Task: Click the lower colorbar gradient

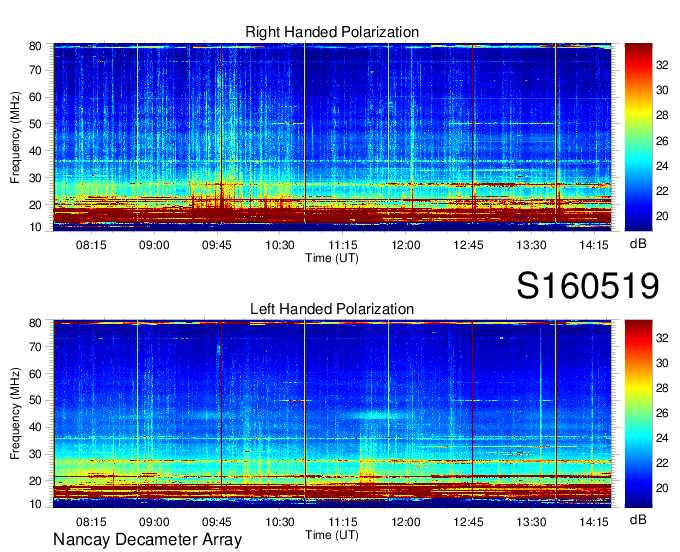Action: pos(638,414)
